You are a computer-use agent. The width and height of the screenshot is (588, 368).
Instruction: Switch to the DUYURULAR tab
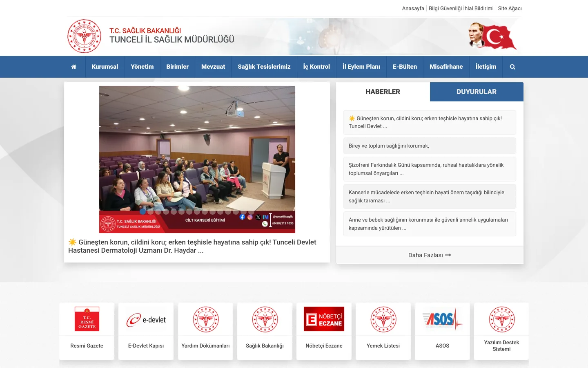tap(477, 92)
